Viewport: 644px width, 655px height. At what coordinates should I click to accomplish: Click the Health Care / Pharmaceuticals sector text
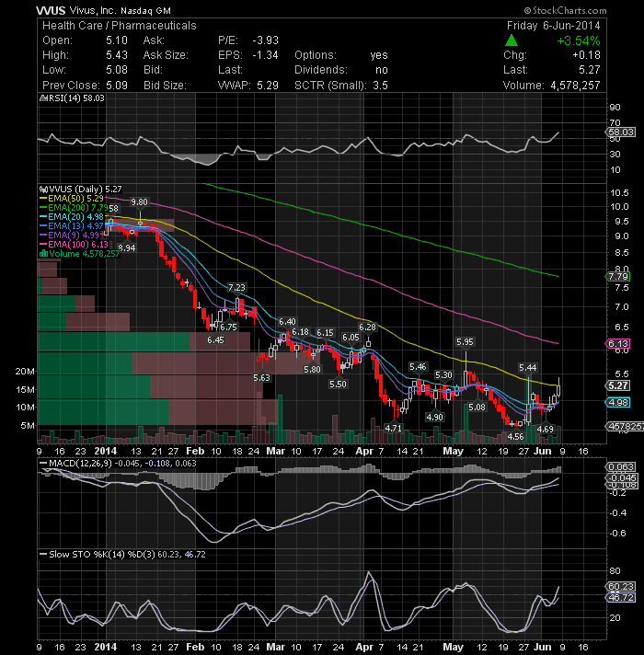[120, 26]
